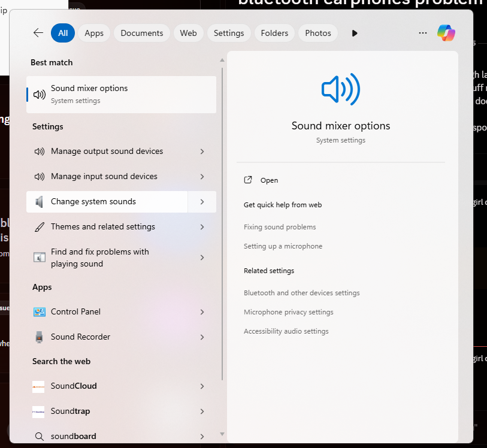The image size is (487, 448).
Task: Expand Soundtrap result chevron
Action: tap(202, 411)
